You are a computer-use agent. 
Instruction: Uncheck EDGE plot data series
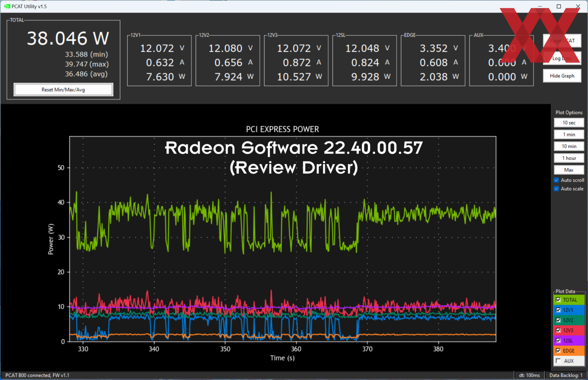tap(558, 351)
